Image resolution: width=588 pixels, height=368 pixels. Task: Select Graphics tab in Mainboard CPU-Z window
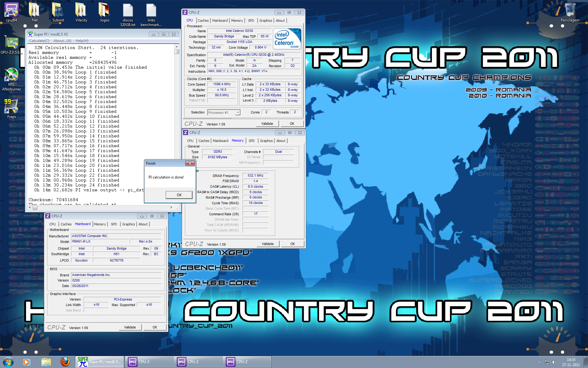click(128, 224)
